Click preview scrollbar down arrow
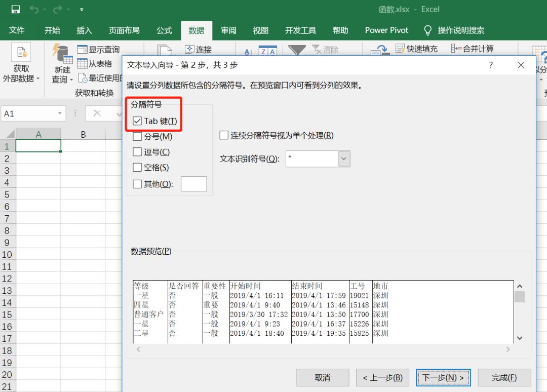 (520, 338)
